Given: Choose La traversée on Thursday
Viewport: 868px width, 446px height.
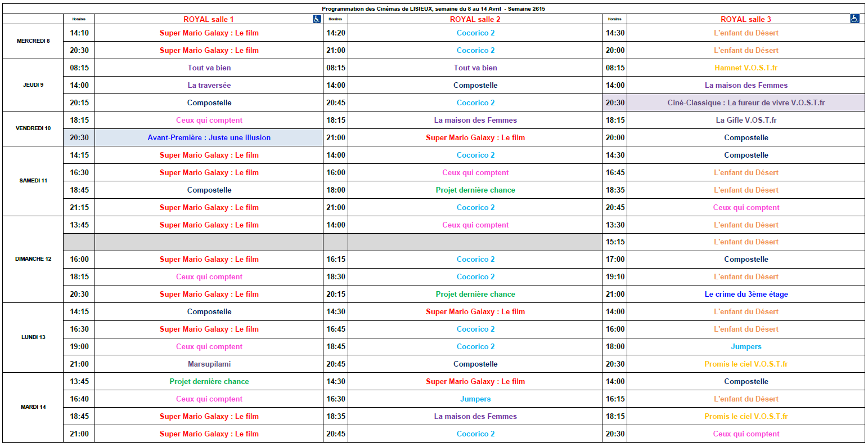Looking at the screenshot, I should tap(209, 86).
